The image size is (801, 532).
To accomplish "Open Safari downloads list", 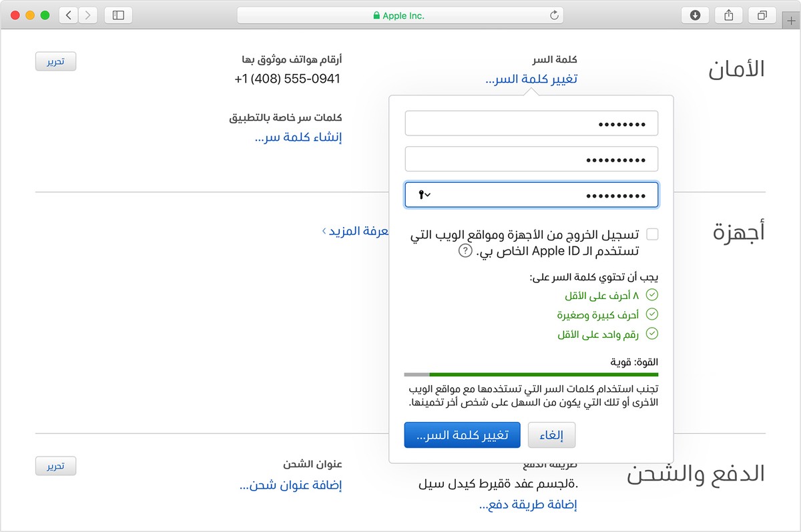I will pos(695,15).
